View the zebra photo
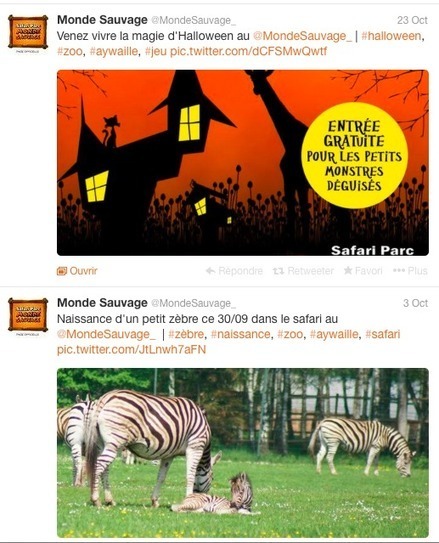 point(243,453)
